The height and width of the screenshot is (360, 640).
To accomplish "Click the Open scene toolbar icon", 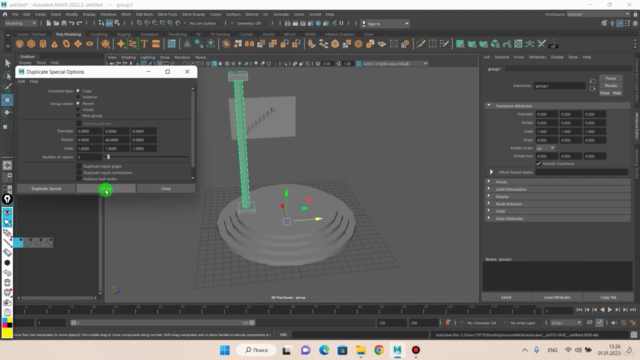I will tap(56, 23).
